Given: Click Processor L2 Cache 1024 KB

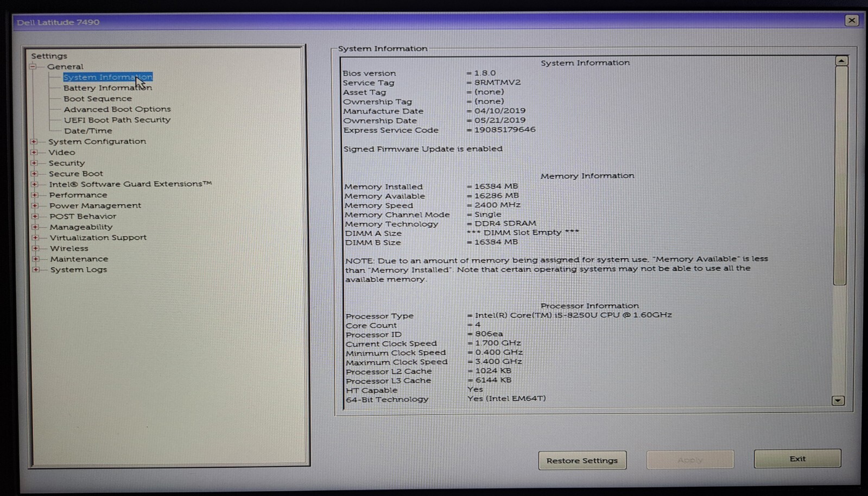Looking at the screenshot, I should [x=493, y=371].
